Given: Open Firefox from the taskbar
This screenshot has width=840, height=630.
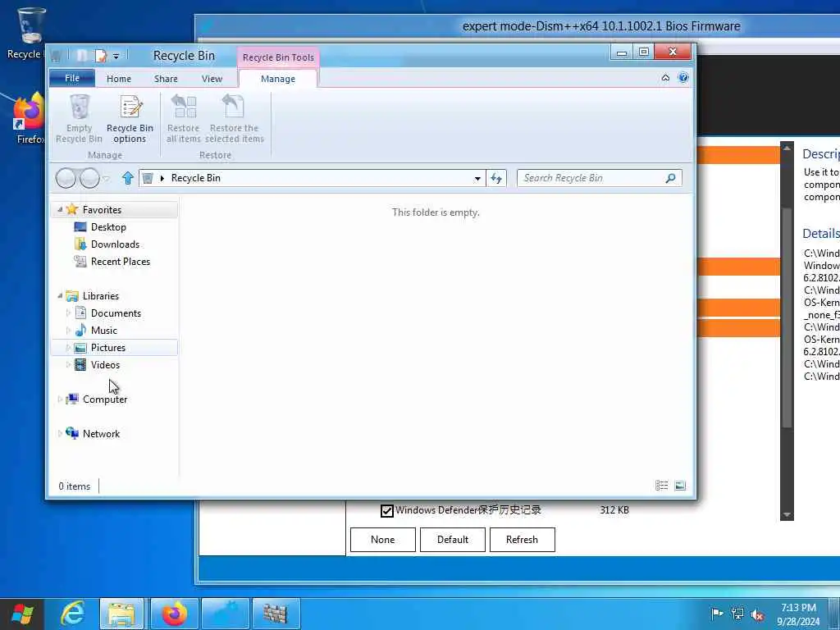Looking at the screenshot, I should (175, 614).
